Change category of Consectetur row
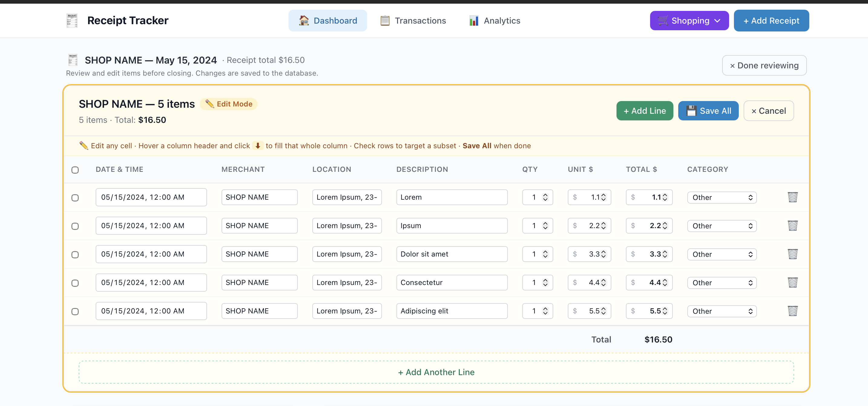 point(722,283)
